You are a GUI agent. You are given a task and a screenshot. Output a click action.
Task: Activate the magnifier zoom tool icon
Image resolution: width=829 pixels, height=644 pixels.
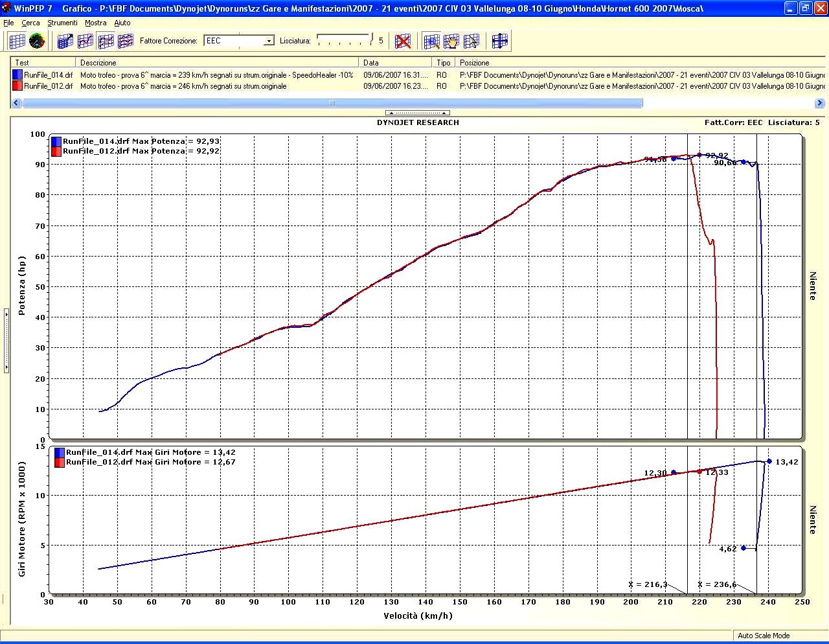[x=431, y=41]
